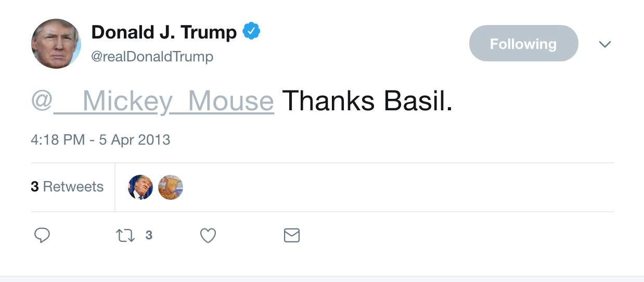Expand the tweet options chevron

pyautogui.click(x=604, y=44)
